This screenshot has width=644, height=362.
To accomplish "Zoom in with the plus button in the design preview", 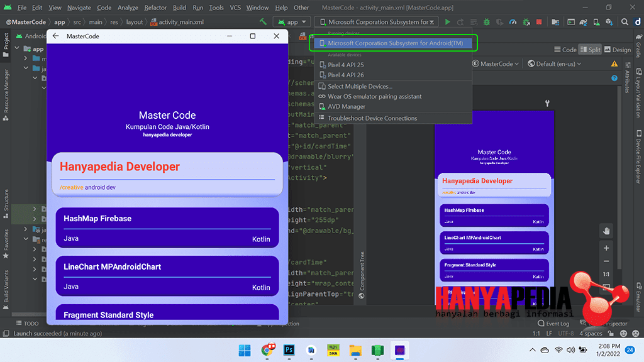I will coord(606,248).
